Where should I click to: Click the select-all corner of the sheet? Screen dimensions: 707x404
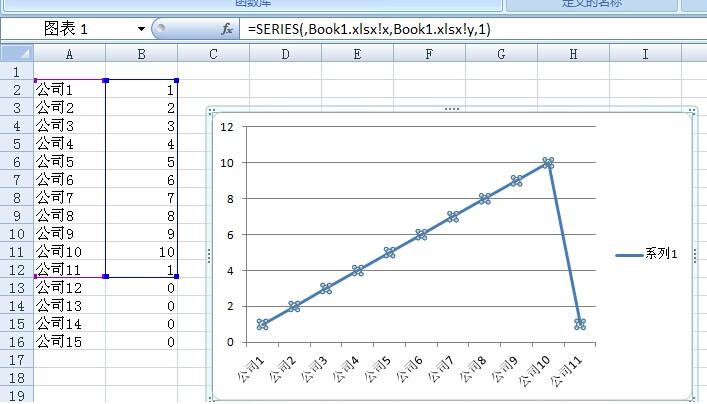click(x=16, y=54)
